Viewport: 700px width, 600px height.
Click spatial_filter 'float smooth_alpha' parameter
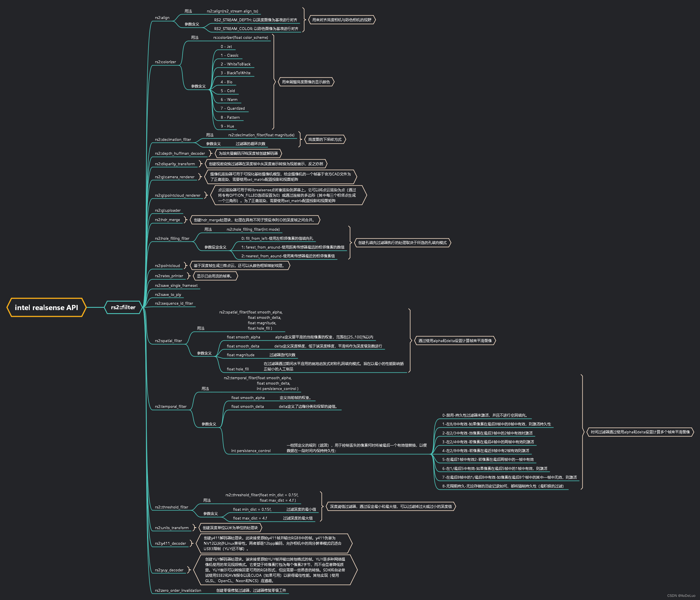pyautogui.click(x=243, y=337)
